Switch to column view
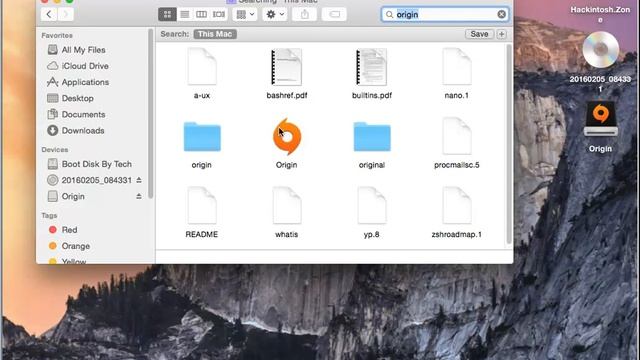 click(202, 14)
